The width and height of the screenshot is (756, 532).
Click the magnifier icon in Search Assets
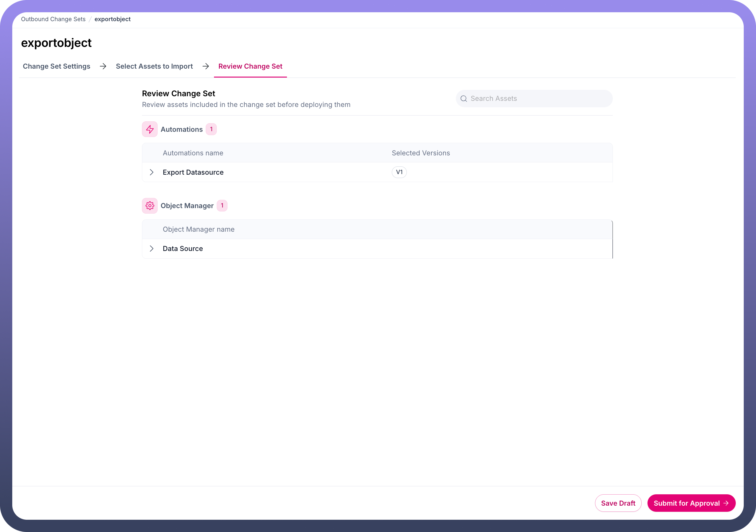(464, 99)
